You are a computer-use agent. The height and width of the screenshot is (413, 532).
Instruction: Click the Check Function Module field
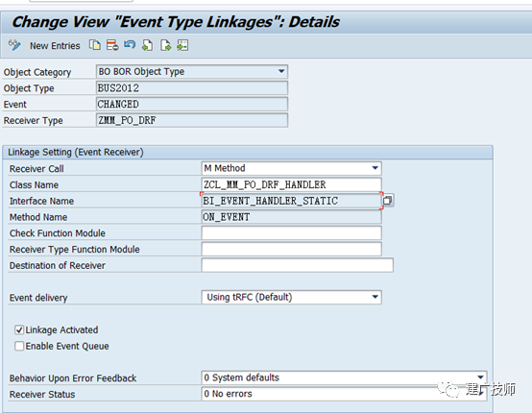(291, 232)
